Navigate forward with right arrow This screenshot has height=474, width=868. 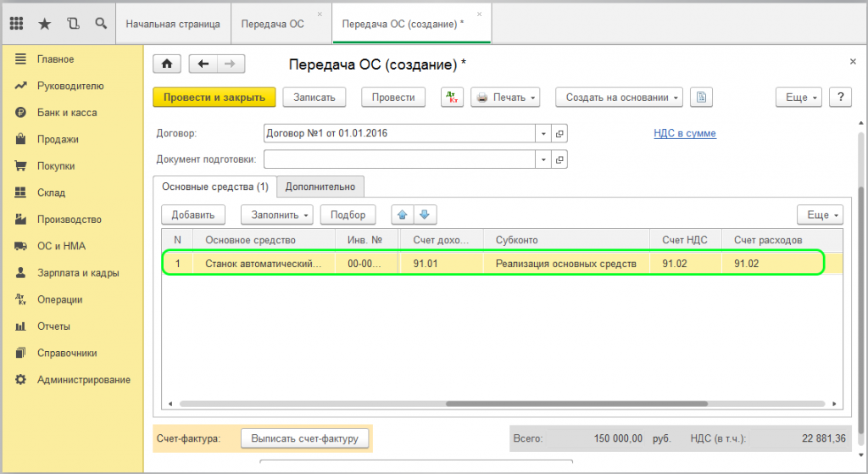click(231, 64)
